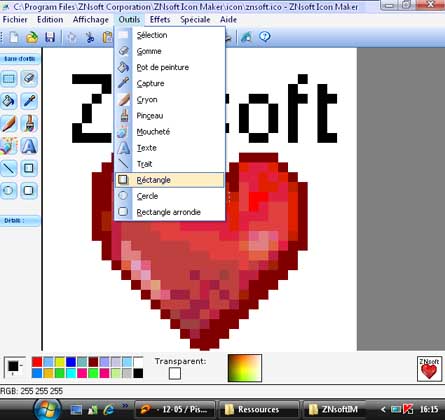Launch Internet Explorer from quick launch
This screenshot has height=420, width=445.
109,409
